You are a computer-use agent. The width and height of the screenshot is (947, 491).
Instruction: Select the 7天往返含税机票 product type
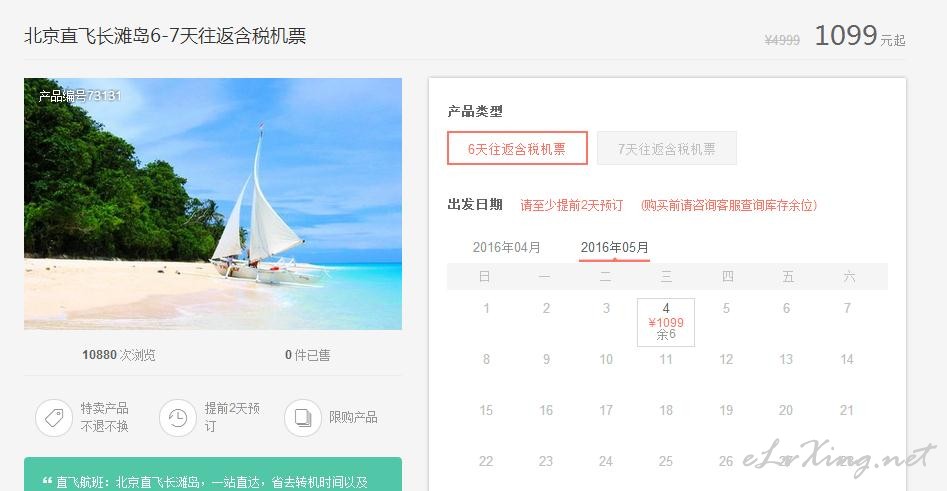(x=667, y=148)
